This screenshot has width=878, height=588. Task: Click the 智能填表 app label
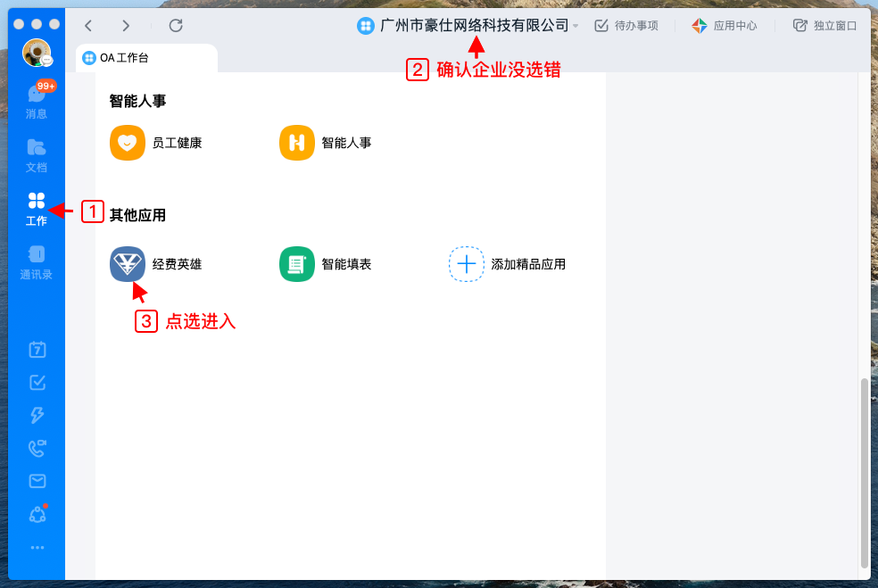(x=346, y=264)
